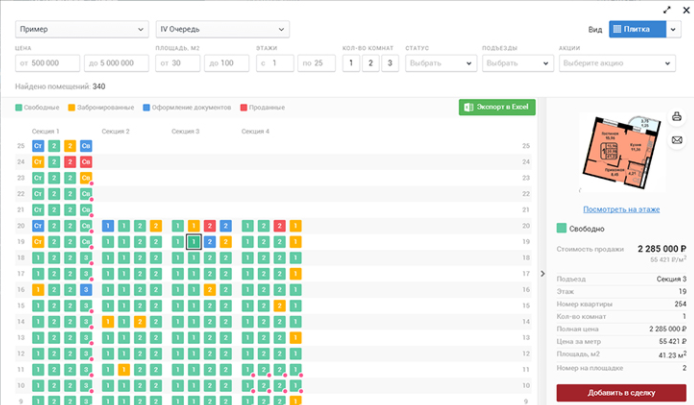Click the apartment floor plan thumbnail
This screenshot has height=405, width=694.
(621, 152)
